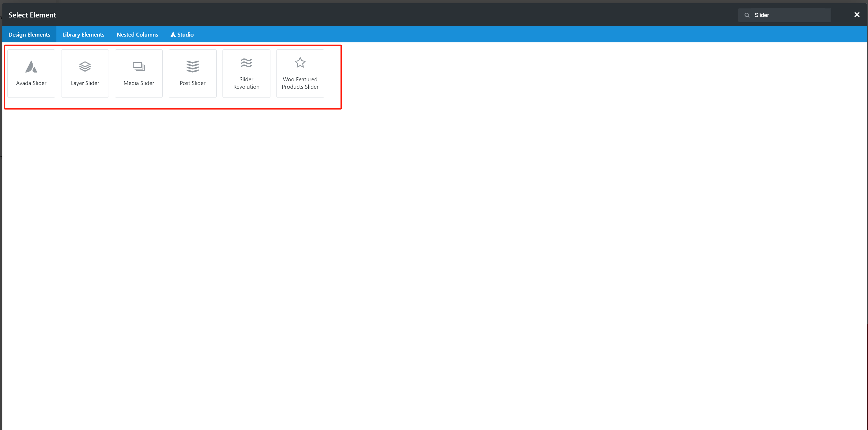
Task: Select the Media Slider element card
Action: [x=139, y=73]
